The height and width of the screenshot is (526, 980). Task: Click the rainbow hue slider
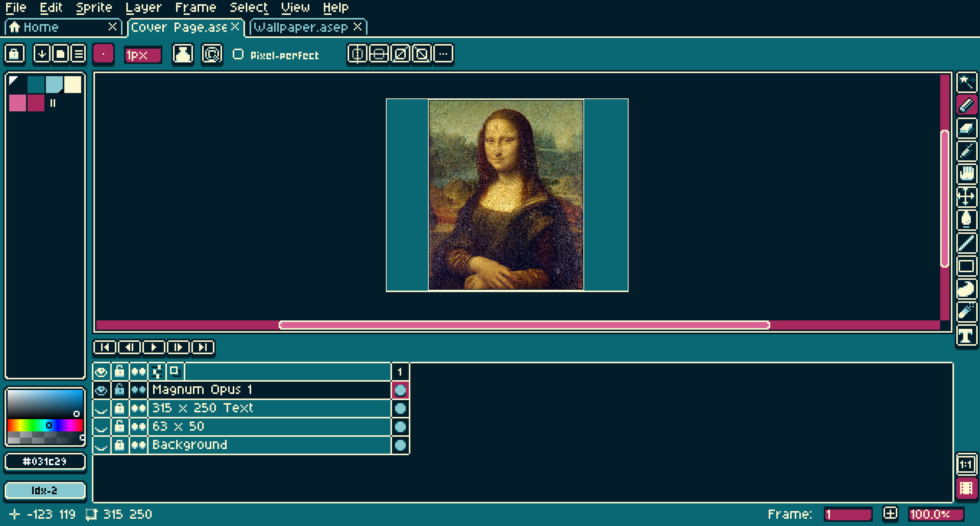45,425
